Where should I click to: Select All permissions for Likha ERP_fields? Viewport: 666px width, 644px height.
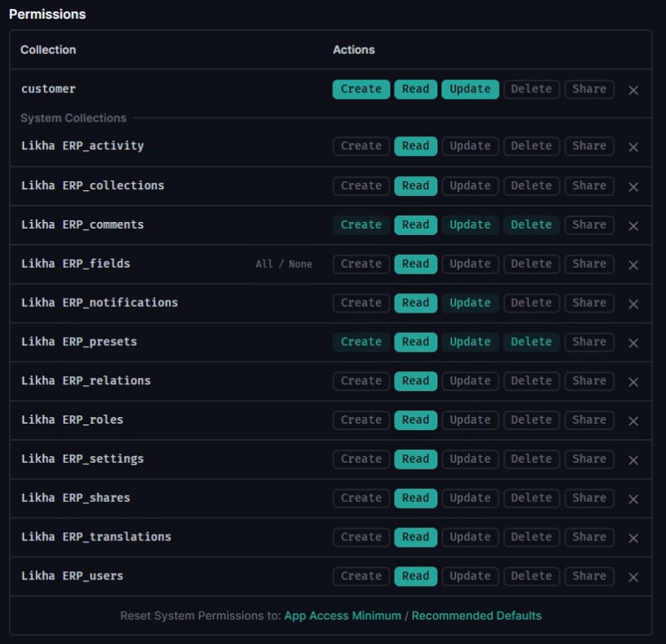[264, 264]
